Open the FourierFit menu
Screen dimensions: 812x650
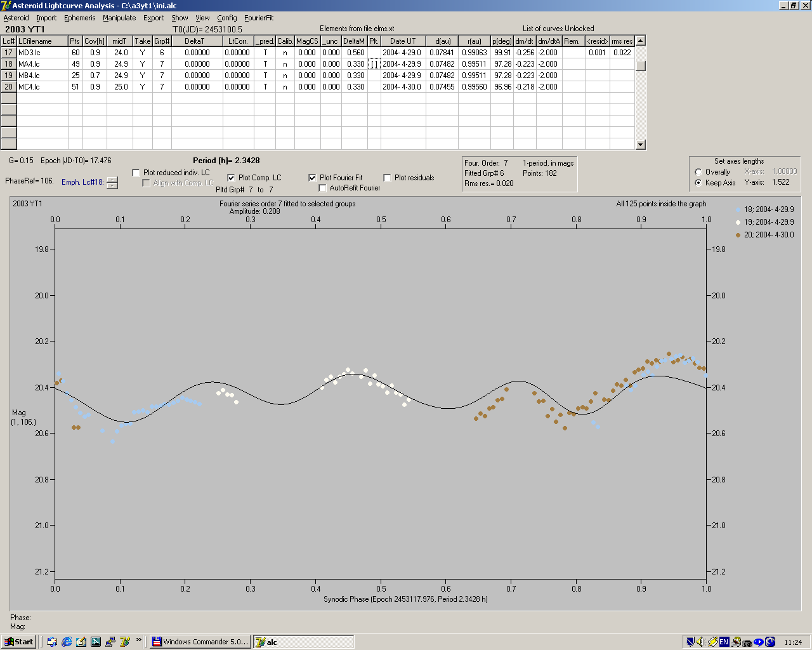coord(259,18)
